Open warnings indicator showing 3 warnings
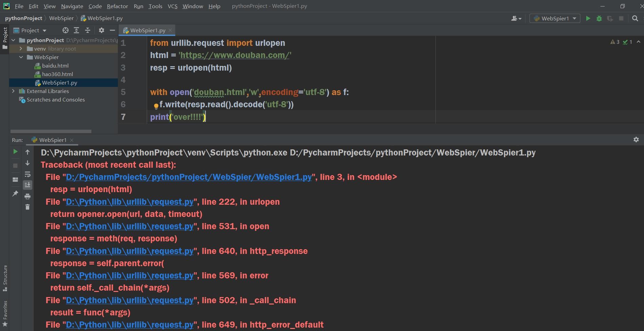Image resolution: width=644 pixels, height=331 pixels. (615, 42)
